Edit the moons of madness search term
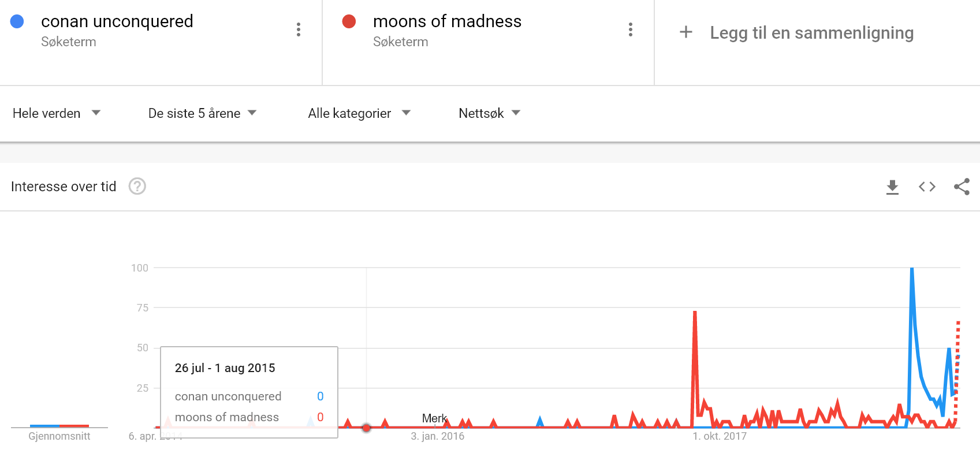 coord(447,21)
